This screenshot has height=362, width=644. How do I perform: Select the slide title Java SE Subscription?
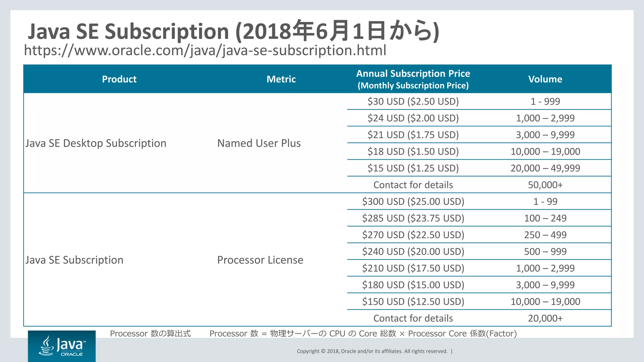(x=233, y=31)
